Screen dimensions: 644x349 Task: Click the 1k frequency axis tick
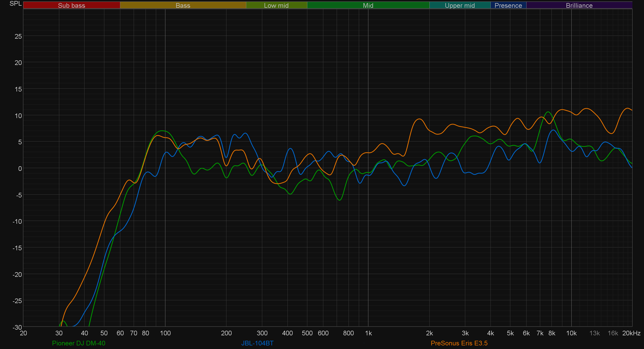[x=368, y=333]
